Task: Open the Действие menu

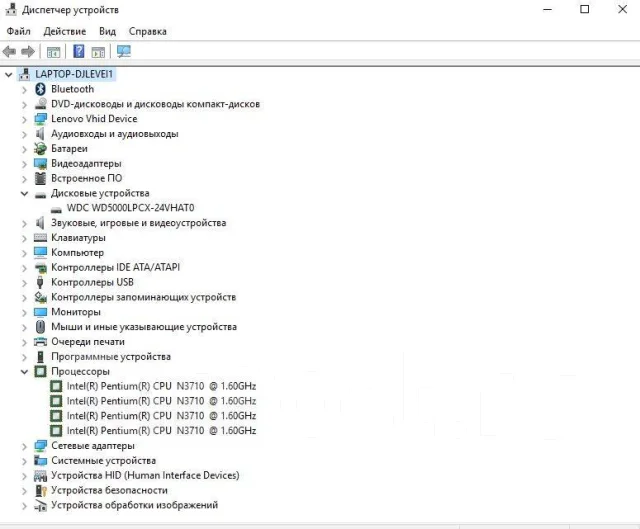Action: pyautogui.click(x=64, y=31)
